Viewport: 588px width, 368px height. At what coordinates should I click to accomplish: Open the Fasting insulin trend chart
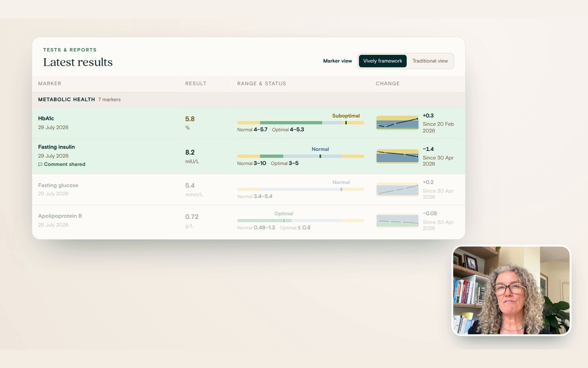tap(397, 156)
